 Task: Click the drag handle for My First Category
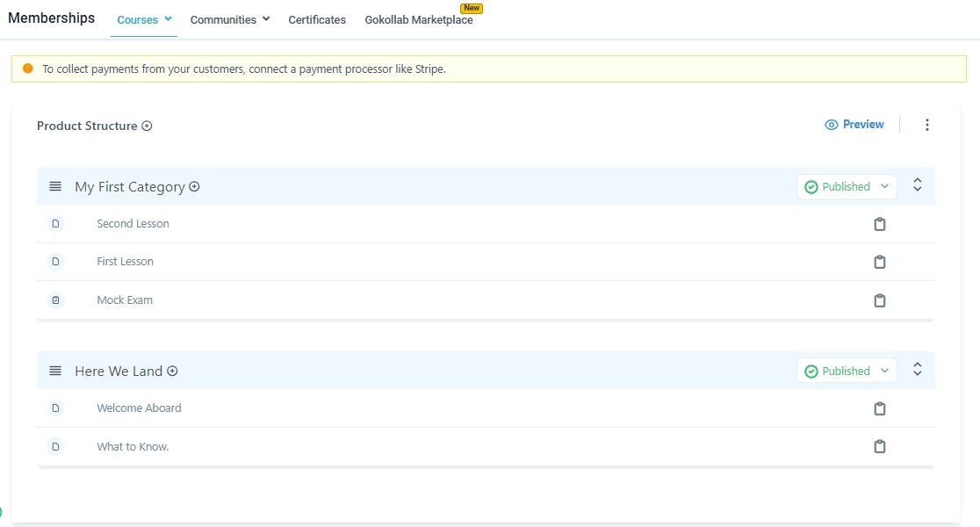pyautogui.click(x=55, y=186)
